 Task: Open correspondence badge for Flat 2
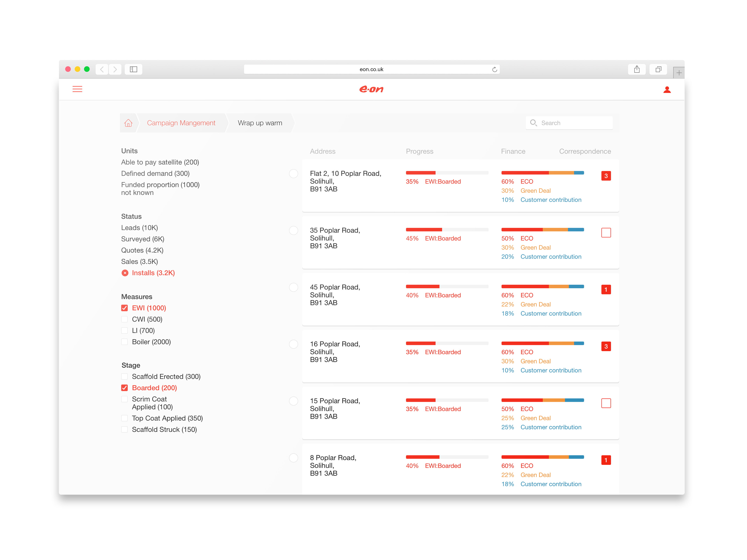point(606,176)
